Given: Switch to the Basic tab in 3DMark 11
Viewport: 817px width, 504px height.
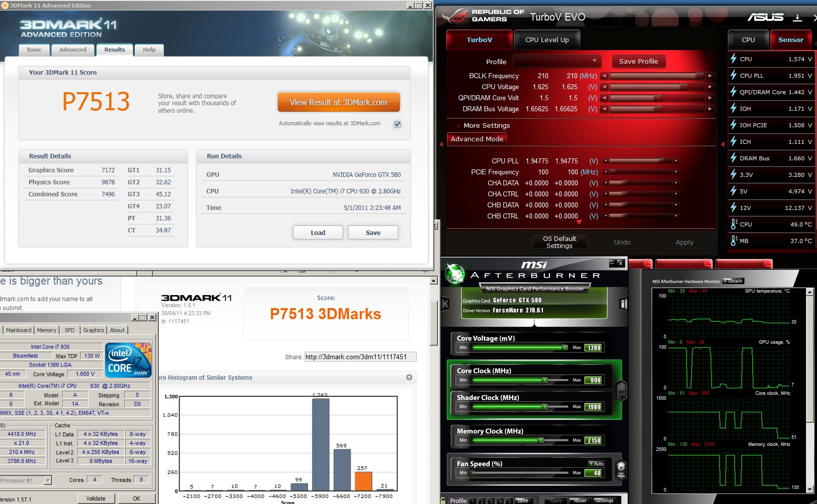Looking at the screenshot, I should click(x=34, y=50).
